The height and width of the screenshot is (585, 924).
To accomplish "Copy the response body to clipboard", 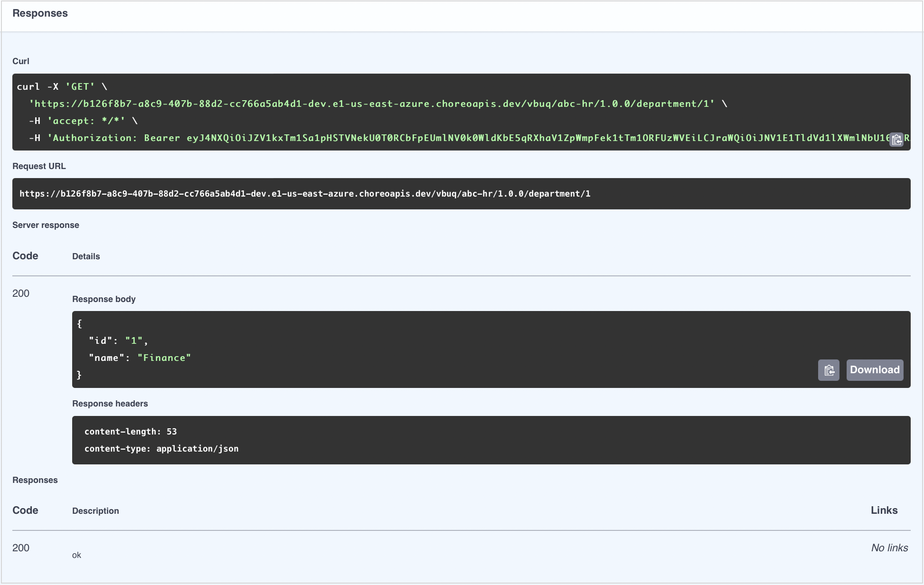I will (829, 370).
